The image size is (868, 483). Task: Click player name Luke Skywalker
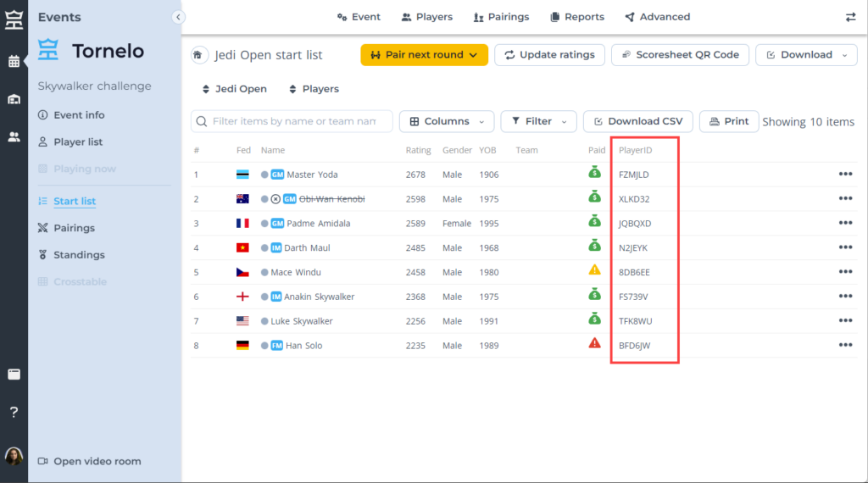click(x=302, y=321)
